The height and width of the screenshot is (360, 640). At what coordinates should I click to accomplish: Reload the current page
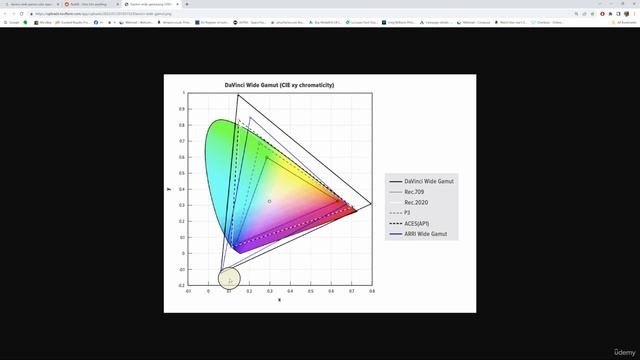[22, 14]
